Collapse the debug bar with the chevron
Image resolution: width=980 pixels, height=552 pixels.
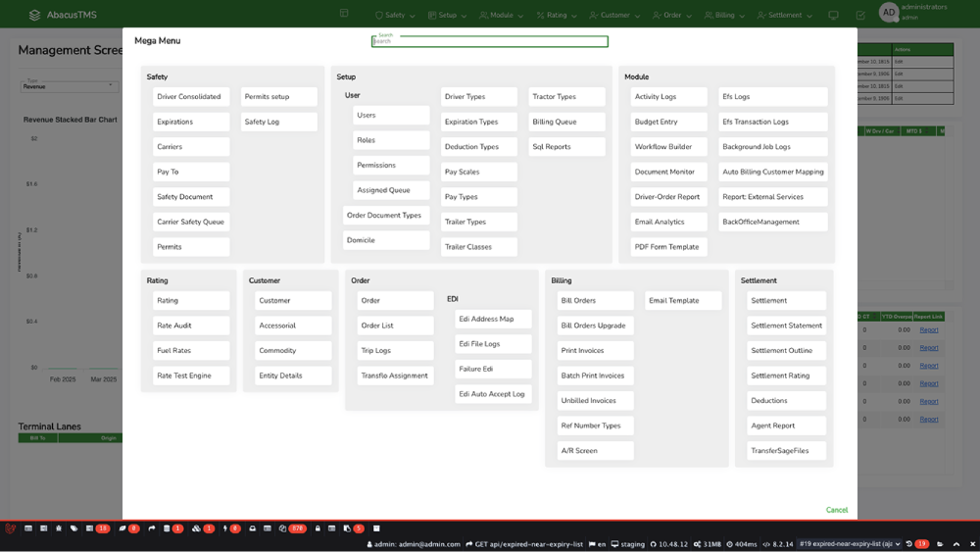955,543
